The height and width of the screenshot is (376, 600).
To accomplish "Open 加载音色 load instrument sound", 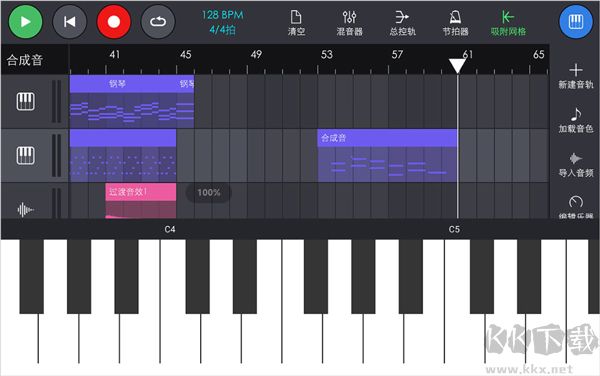I will (x=576, y=120).
